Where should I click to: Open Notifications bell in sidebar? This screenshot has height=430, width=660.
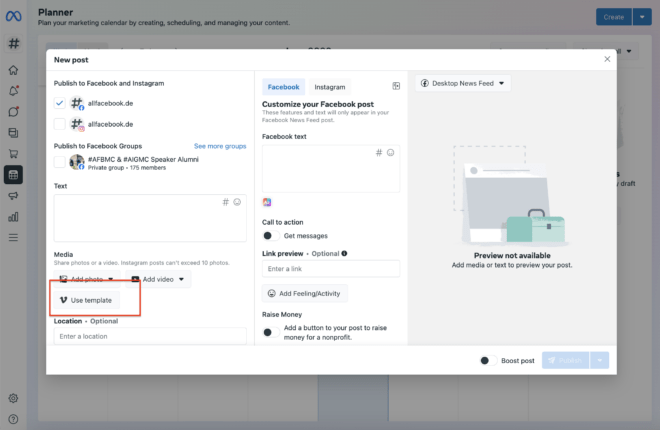[13, 91]
